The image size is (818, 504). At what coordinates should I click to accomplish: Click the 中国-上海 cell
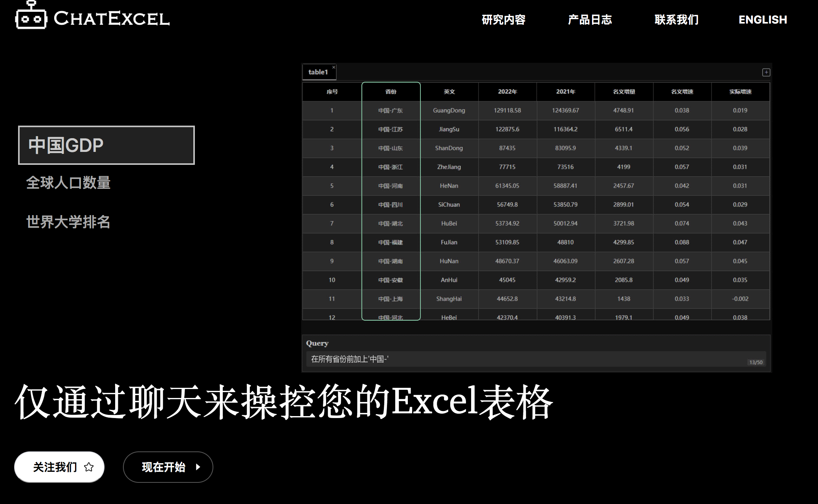pyautogui.click(x=391, y=299)
